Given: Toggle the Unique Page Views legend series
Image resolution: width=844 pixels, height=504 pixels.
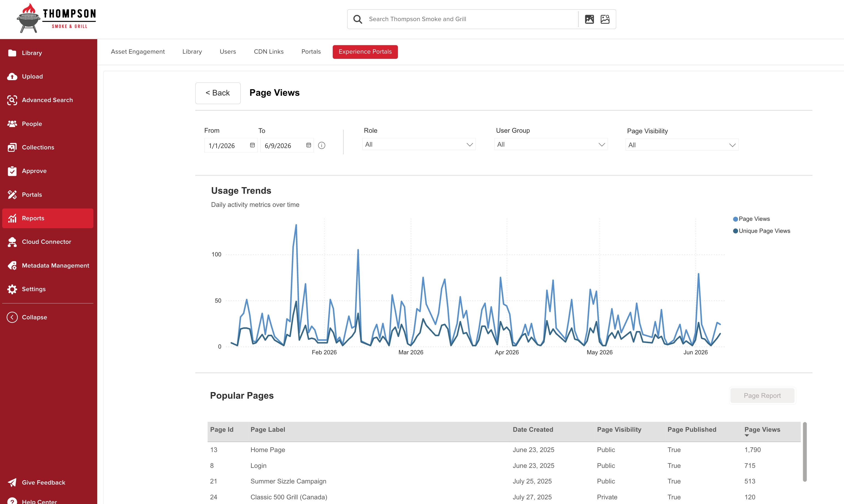Looking at the screenshot, I should click(761, 231).
